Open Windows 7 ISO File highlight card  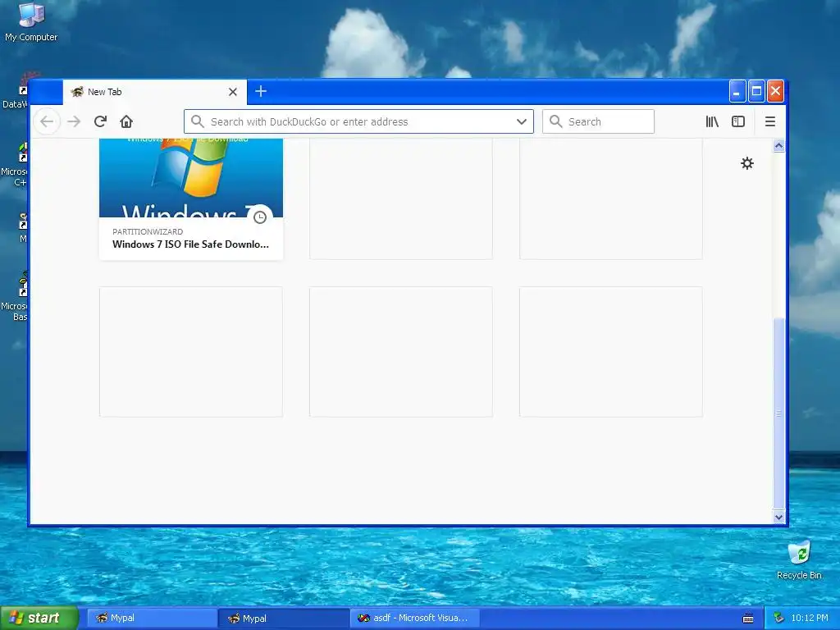(x=191, y=199)
